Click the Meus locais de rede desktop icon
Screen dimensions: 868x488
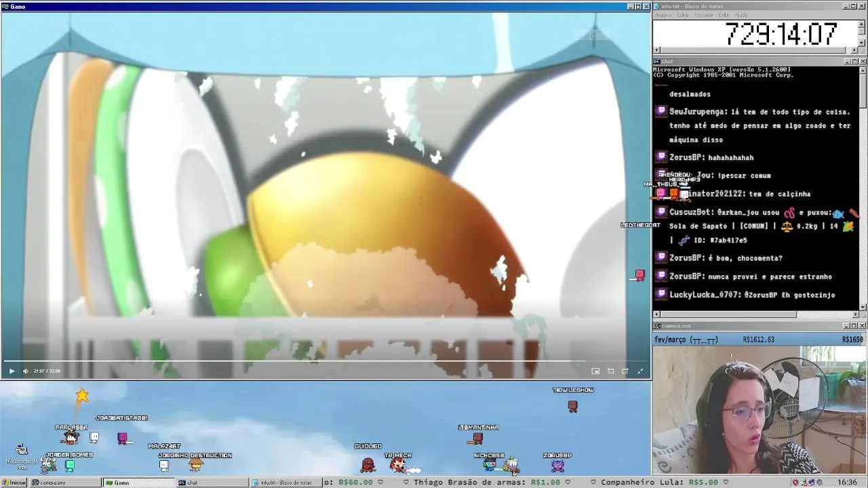point(22,457)
